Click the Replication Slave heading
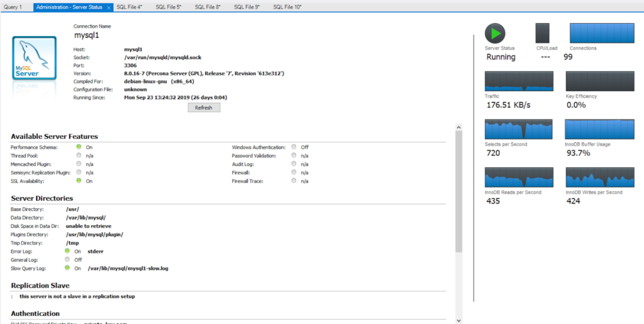The height and width of the screenshot is (324, 644). (40, 286)
